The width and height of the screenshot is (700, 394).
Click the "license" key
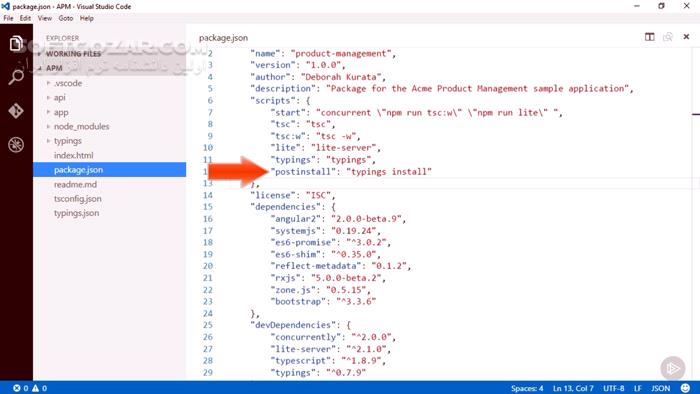click(273, 195)
